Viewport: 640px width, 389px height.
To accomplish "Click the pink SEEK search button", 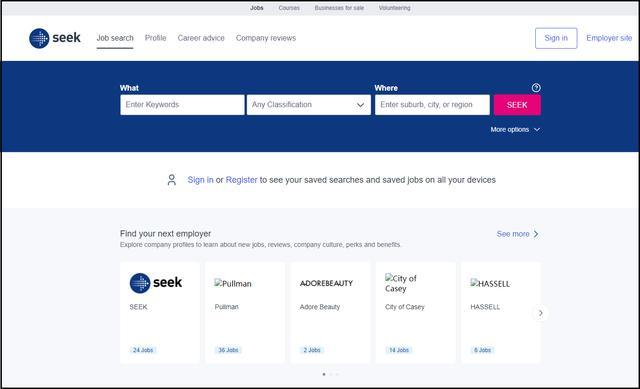I will point(517,105).
